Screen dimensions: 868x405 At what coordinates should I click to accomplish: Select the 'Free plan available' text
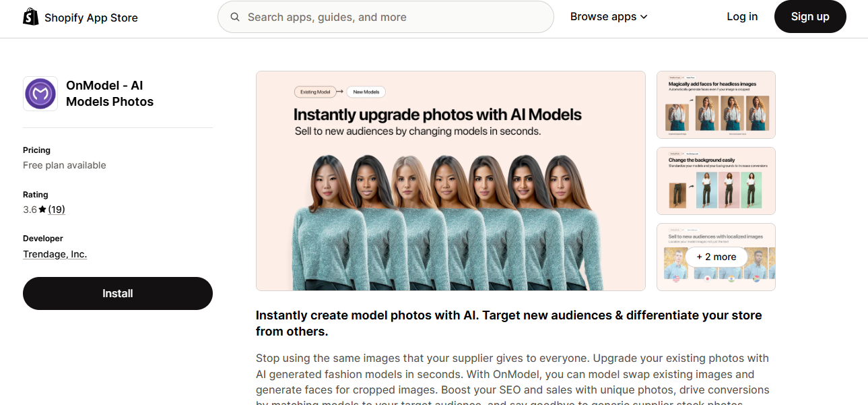coord(65,165)
